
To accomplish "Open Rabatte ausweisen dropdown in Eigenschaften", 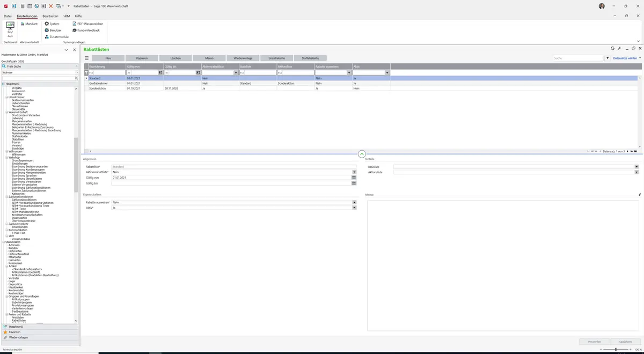I will pyautogui.click(x=354, y=202).
